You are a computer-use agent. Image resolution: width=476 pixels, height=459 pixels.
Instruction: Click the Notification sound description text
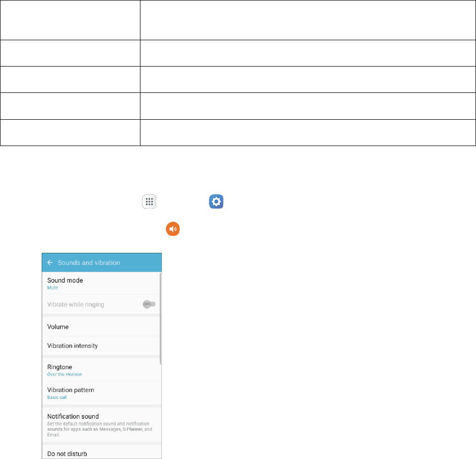(x=100, y=429)
